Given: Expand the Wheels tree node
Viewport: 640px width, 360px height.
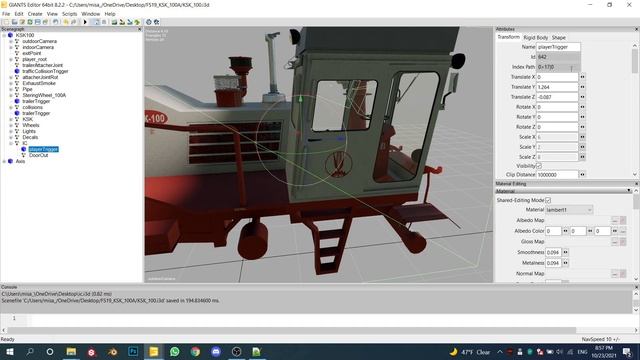Looking at the screenshot, I should click(11, 125).
